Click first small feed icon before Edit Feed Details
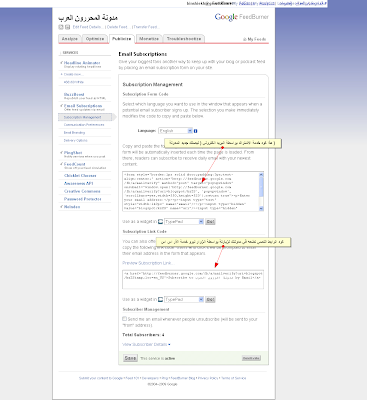Screen dimensions: 367x400 click(61, 27)
